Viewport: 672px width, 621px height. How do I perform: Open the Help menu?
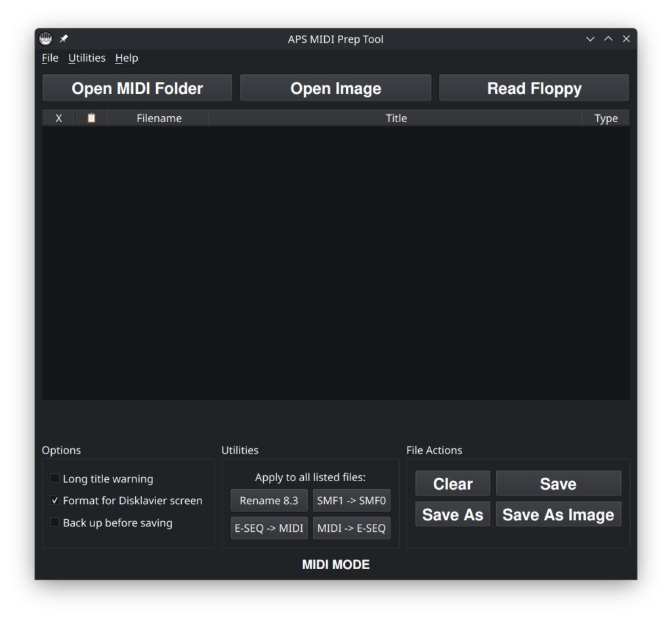pyautogui.click(x=126, y=58)
